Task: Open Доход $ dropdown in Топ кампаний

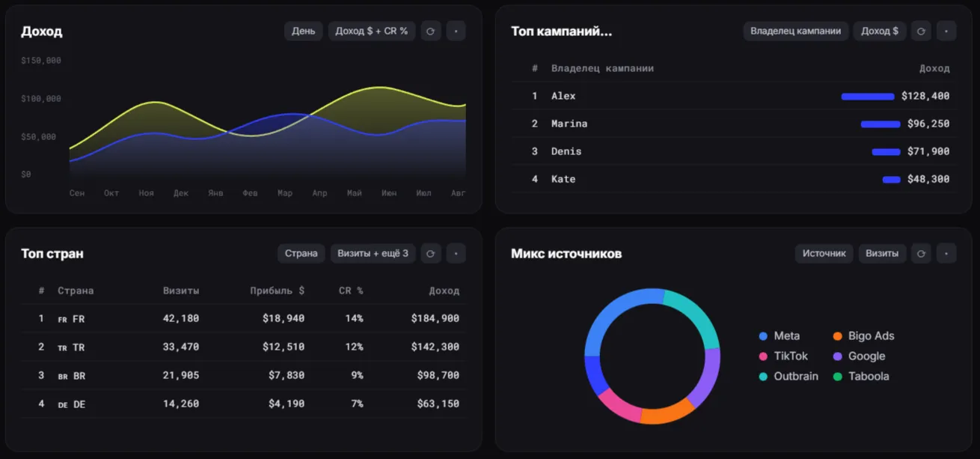Action: 880,31
